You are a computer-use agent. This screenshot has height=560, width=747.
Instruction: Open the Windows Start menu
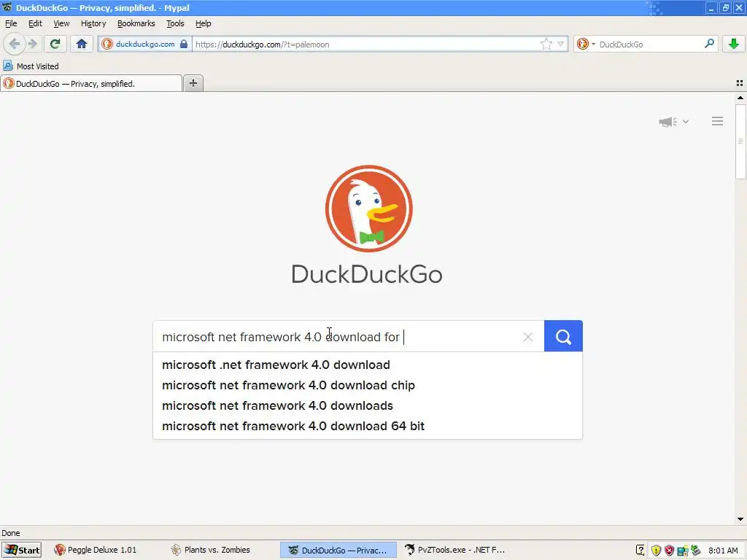21,550
